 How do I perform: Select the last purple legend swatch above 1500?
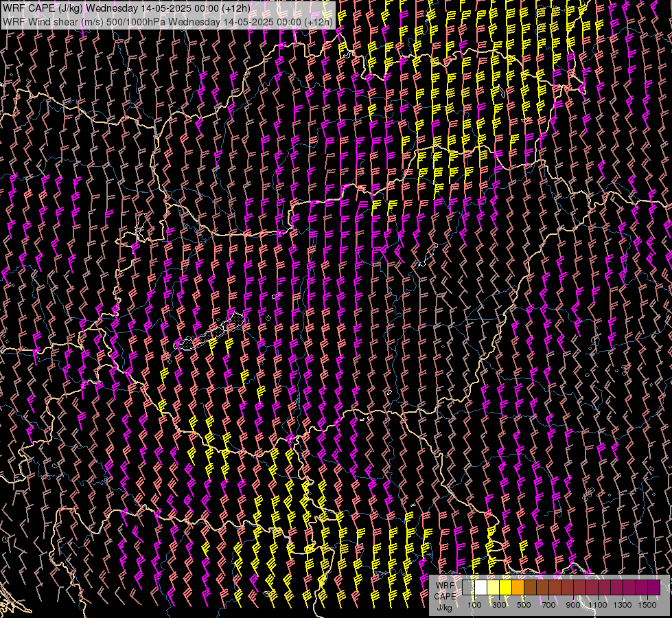tap(654, 587)
